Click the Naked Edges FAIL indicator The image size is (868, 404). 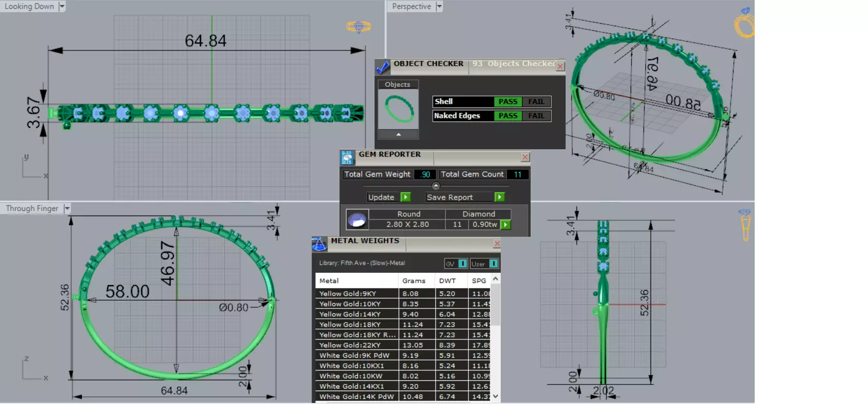[536, 116]
